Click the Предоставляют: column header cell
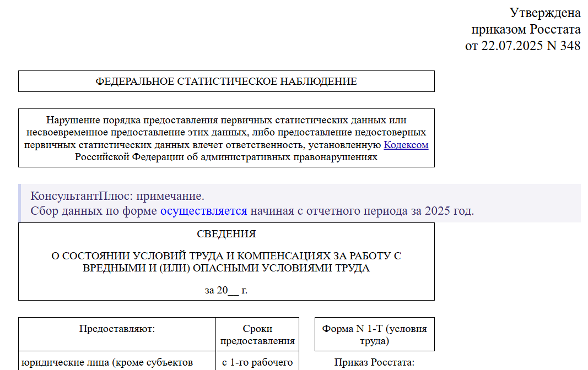This screenshot has height=370, width=588. pyautogui.click(x=117, y=329)
